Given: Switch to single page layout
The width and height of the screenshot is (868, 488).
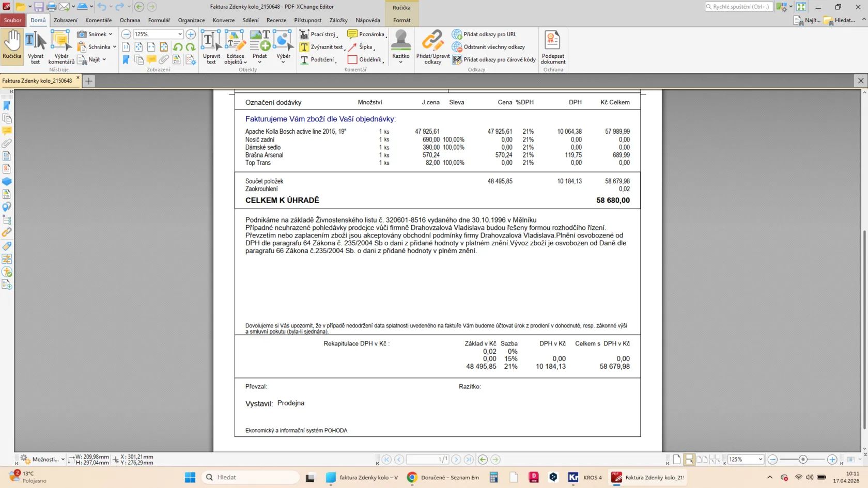Looking at the screenshot, I should click(676, 459).
